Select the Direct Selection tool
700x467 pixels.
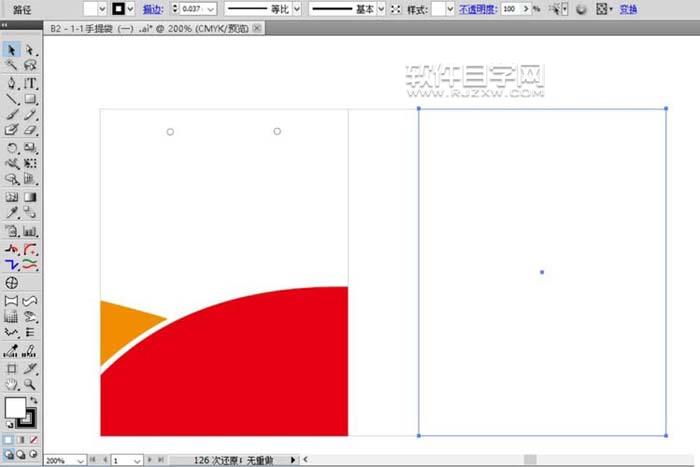coord(30,50)
